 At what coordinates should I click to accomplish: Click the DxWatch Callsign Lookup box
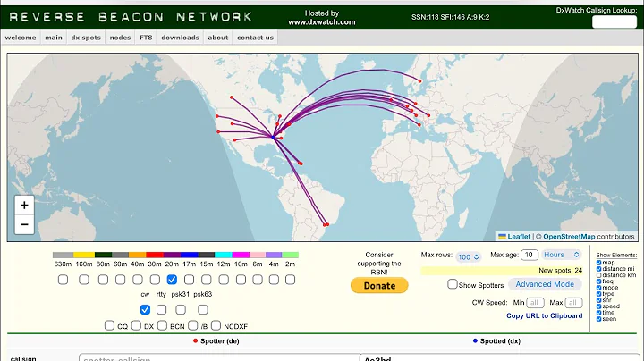point(614,21)
